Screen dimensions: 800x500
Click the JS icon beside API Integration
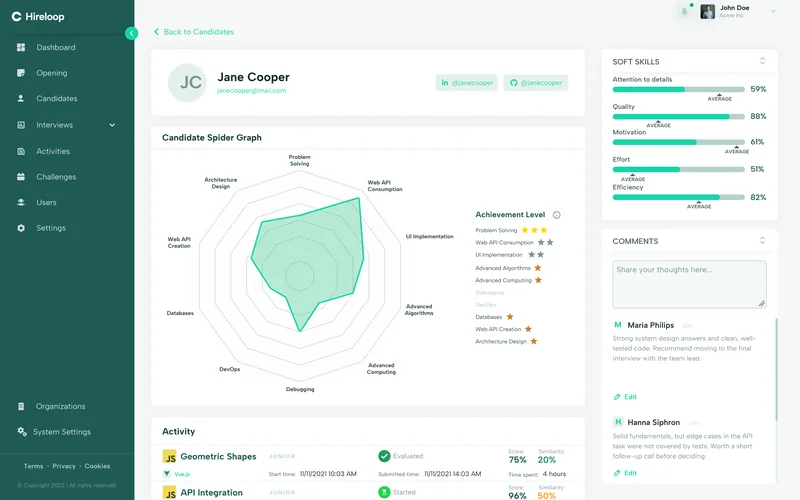click(169, 493)
